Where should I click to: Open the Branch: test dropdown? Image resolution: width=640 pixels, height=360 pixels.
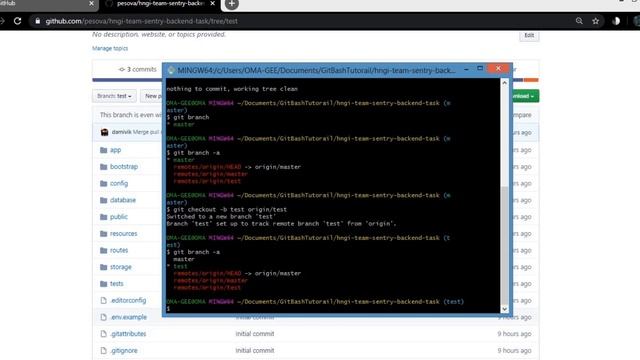[x=114, y=96]
